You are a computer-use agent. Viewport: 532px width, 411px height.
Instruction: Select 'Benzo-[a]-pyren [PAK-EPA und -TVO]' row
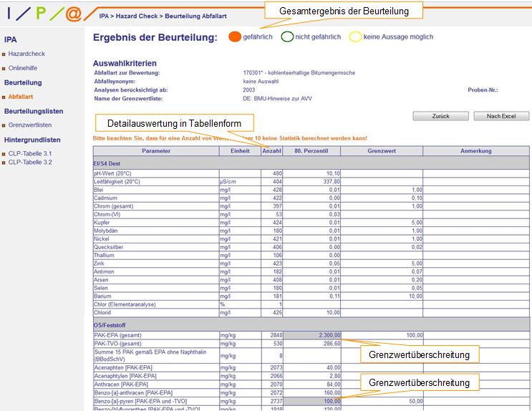[x=311, y=401]
